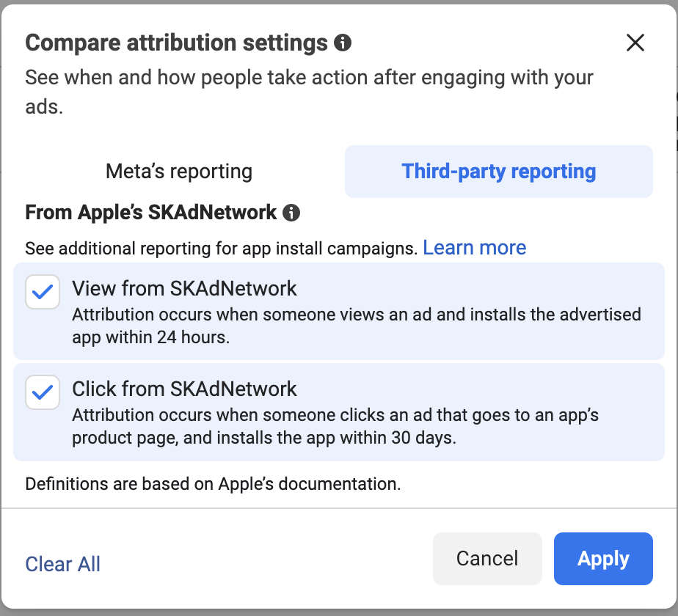Click the dialog subtitle about engaging with ads
Viewport: 678px width, 616px height.
click(x=309, y=92)
